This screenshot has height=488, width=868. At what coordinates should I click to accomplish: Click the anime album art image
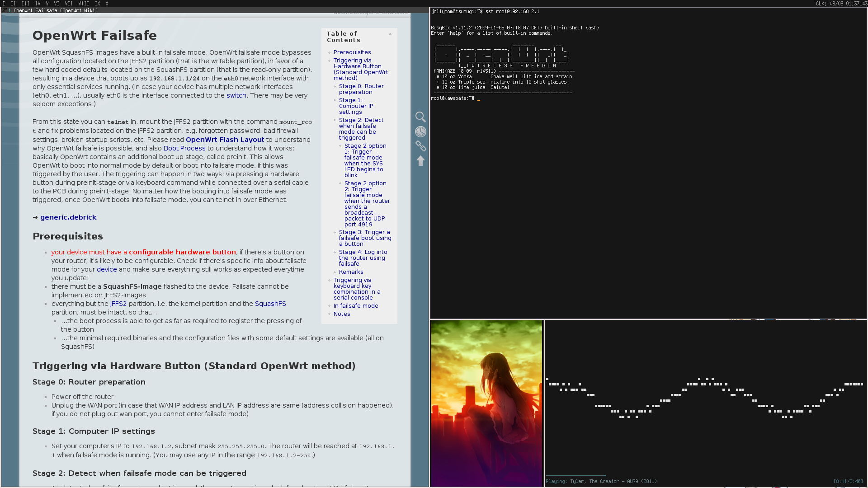click(x=486, y=403)
